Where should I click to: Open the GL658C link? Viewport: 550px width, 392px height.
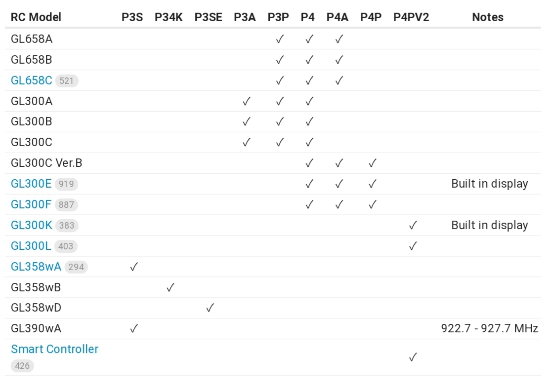pyautogui.click(x=32, y=80)
